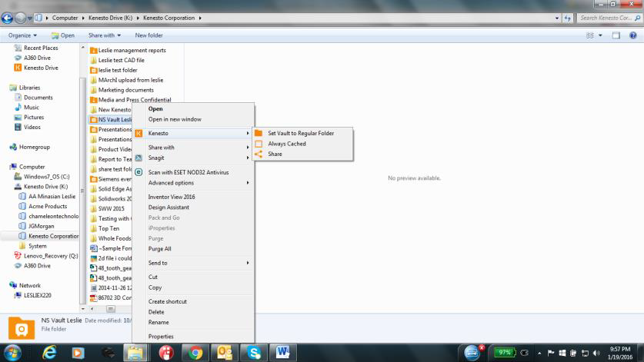Image resolution: width=644 pixels, height=362 pixels.
Task: Click the Leslie management reports folder
Action: pos(128,50)
